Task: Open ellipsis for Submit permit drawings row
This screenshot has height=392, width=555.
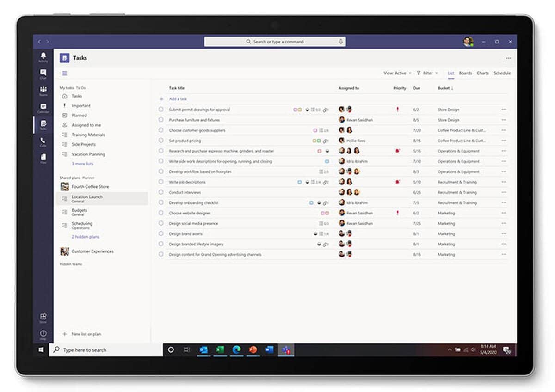Action: click(504, 110)
